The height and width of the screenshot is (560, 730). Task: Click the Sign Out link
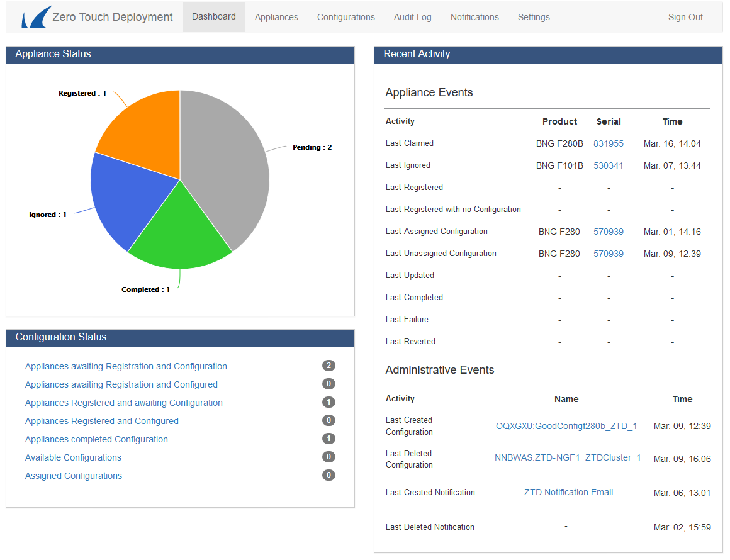(x=685, y=17)
